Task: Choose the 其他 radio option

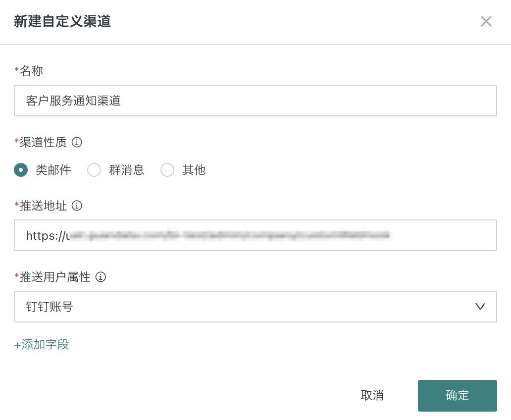Action: click(x=167, y=170)
